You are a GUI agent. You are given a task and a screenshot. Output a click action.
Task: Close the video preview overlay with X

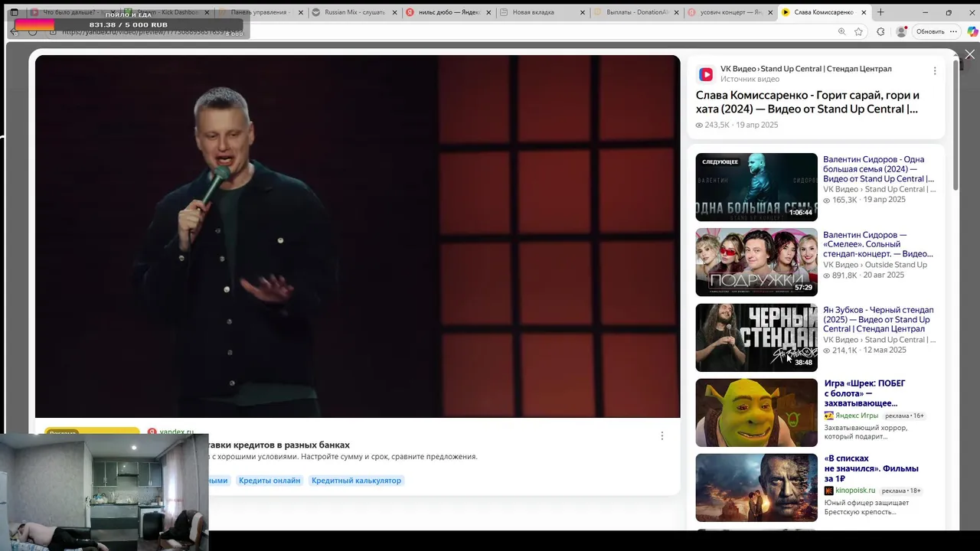(x=969, y=54)
